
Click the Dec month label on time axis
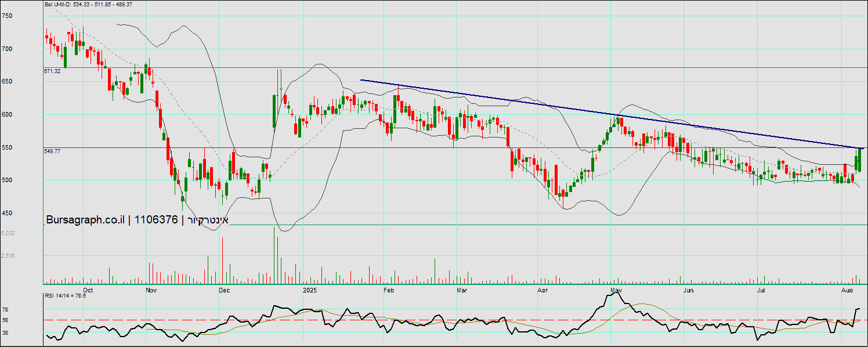pyautogui.click(x=225, y=289)
